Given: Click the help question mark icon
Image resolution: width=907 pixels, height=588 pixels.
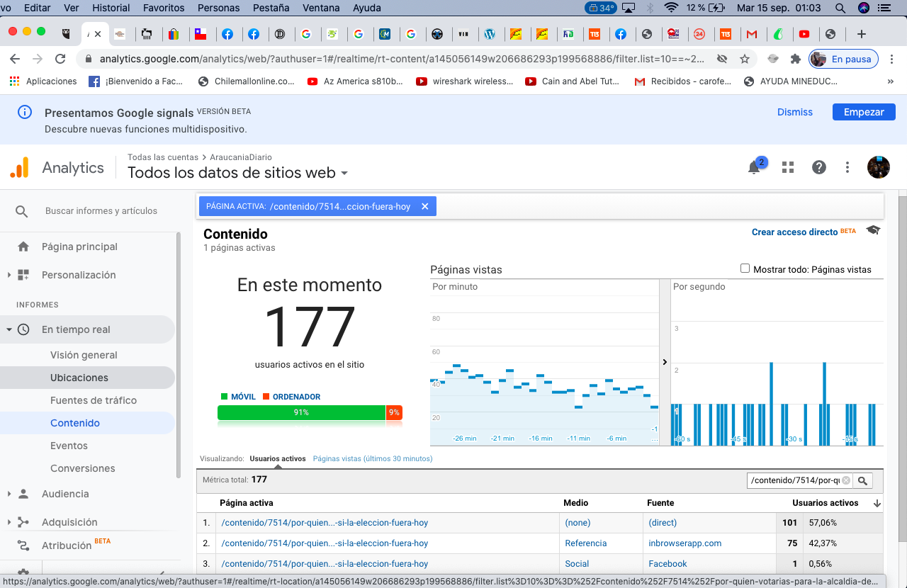Looking at the screenshot, I should click(819, 167).
